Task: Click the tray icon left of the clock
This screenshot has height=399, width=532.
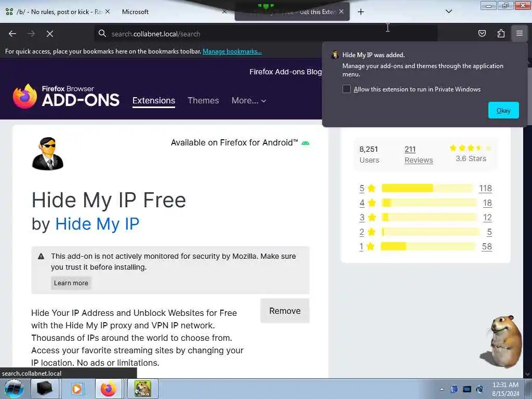Action: pos(480,389)
